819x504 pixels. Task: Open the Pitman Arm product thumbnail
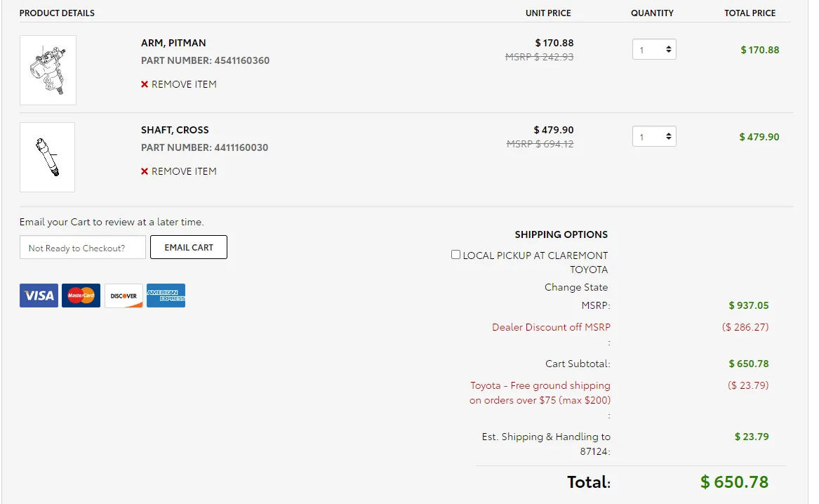(x=48, y=70)
